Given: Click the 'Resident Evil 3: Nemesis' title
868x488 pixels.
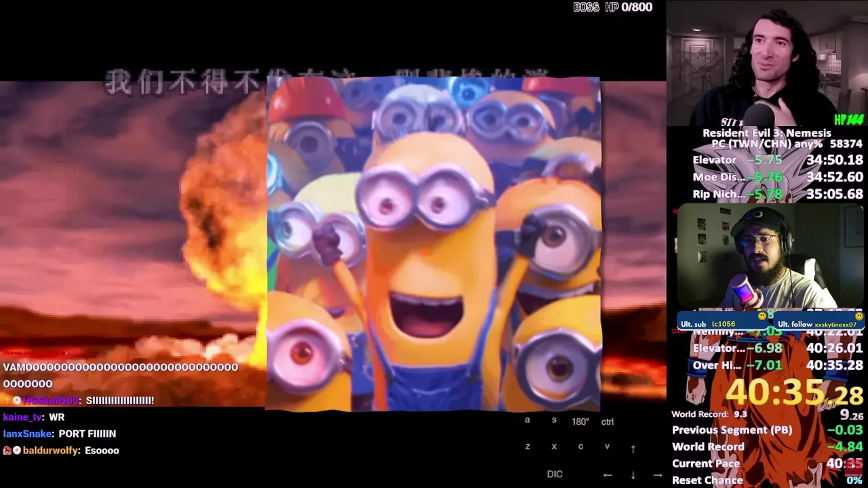Looking at the screenshot, I should 767,133.
